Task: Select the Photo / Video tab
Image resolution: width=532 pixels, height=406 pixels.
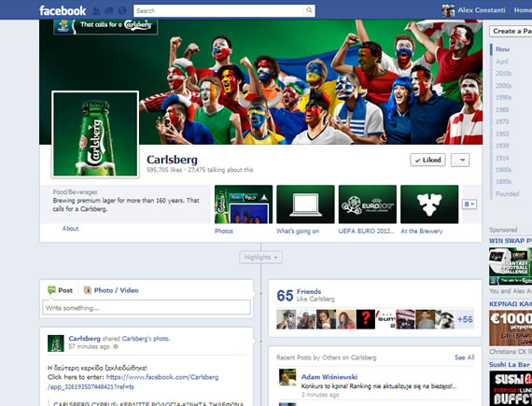Action: [111, 290]
